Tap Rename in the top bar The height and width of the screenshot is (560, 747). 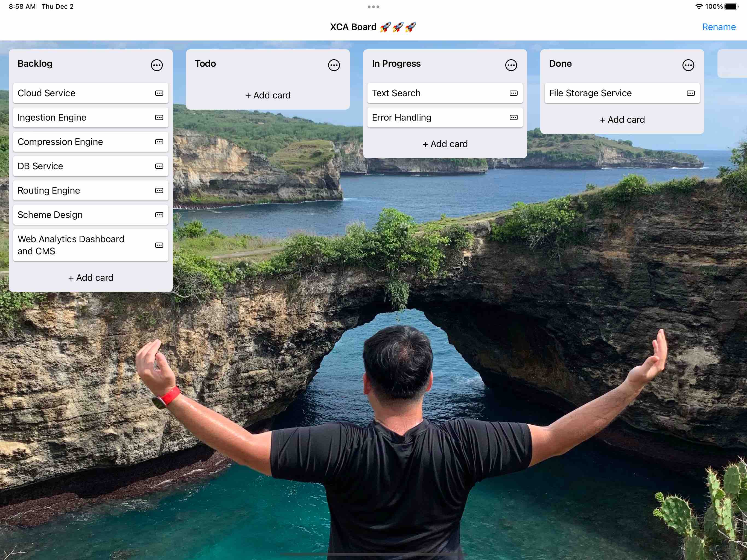coord(719,27)
